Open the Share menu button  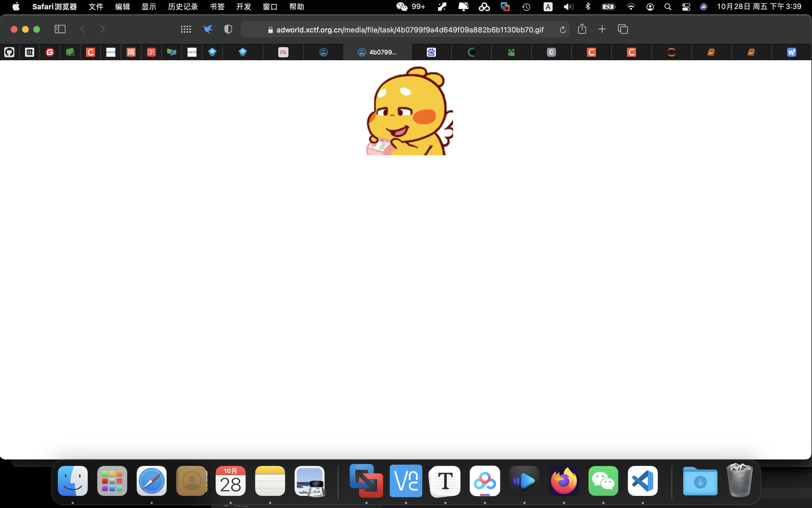582,29
